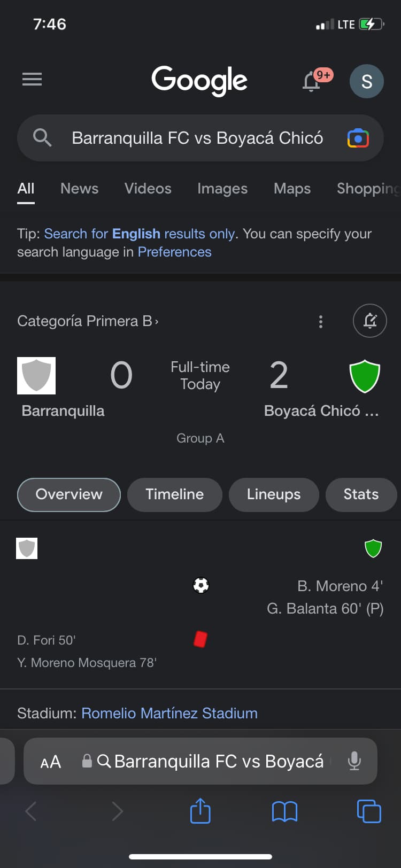Switch to the Videos search tab
This screenshot has height=868, width=401.
(148, 189)
